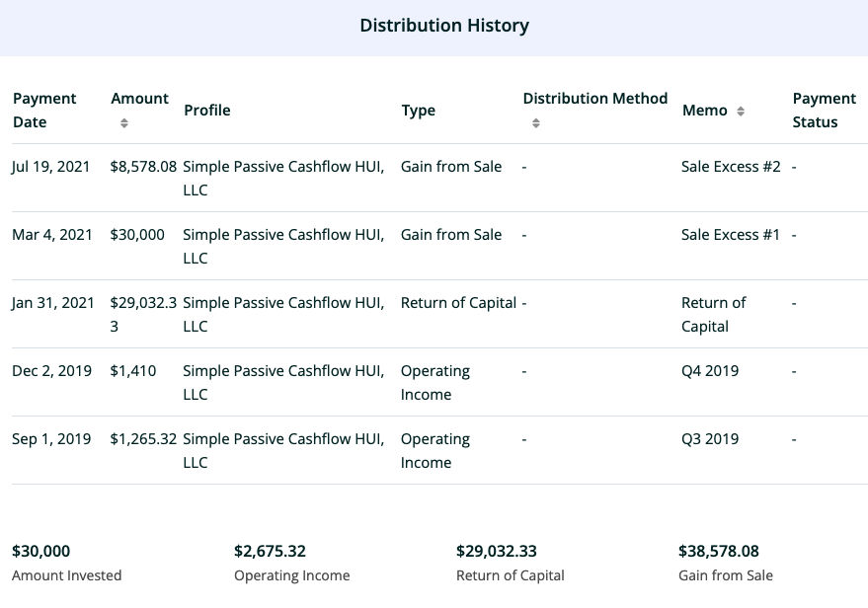Viewport: 868px width, 608px height.
Task: Select the Mar 4, 2021 payment date
Action: pos(51,235)
